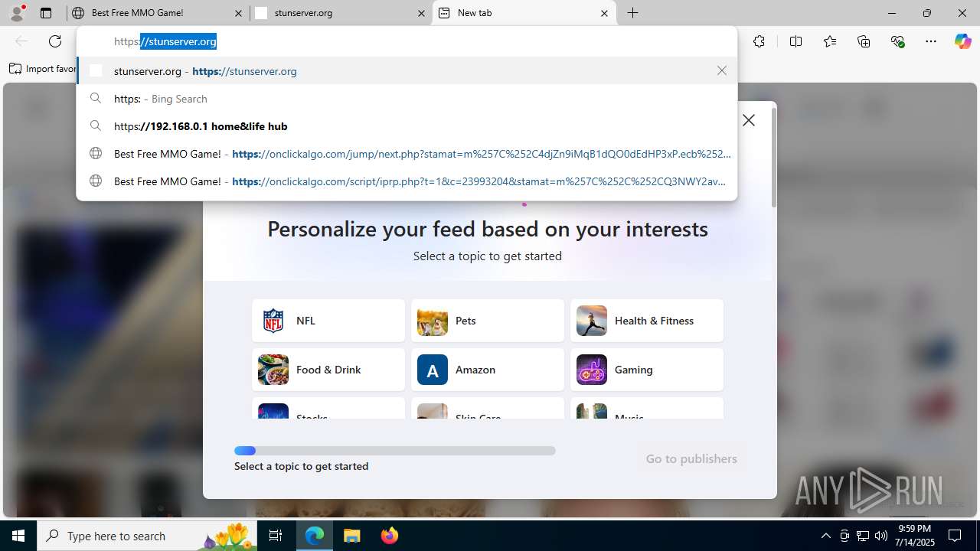Select the stunserver.org address suggestion
The width and height of the screenshot is (980, 551).
click(407, 71)
